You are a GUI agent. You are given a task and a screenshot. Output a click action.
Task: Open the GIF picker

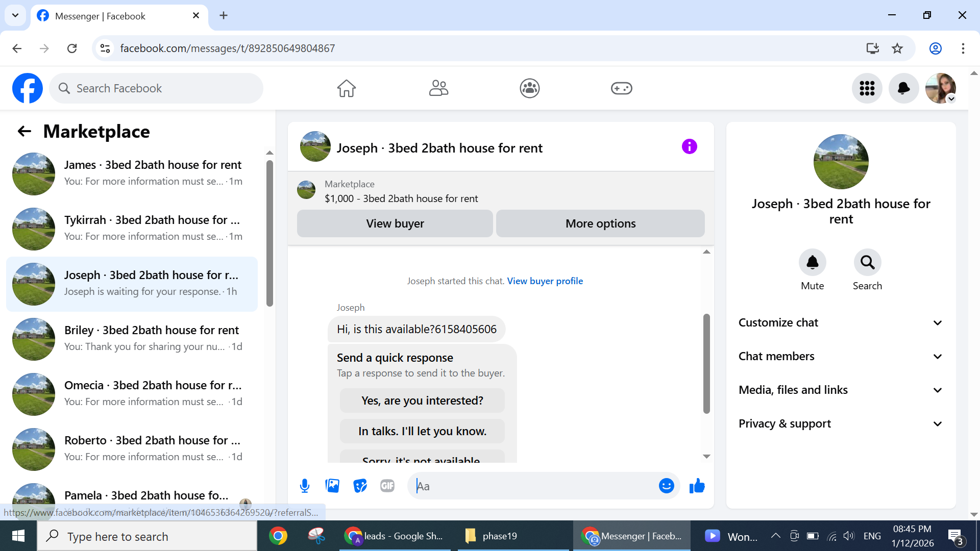(387, 486)
